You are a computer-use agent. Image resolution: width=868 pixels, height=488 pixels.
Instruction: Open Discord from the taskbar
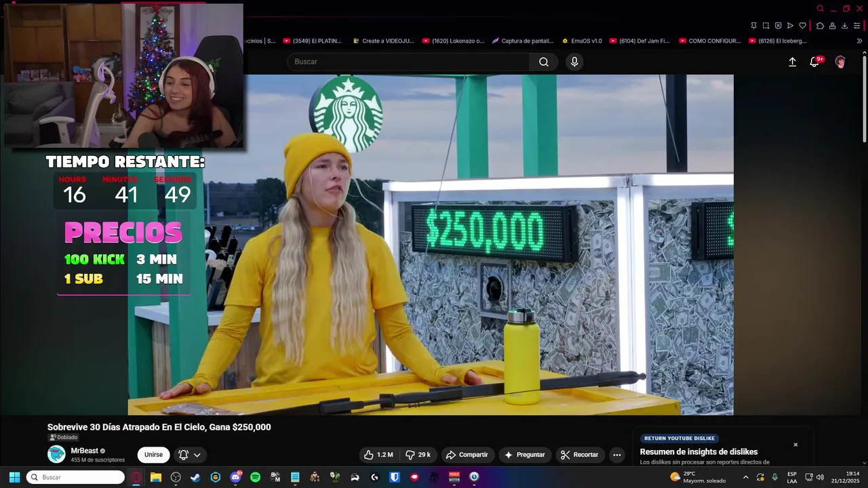[235, 477]
